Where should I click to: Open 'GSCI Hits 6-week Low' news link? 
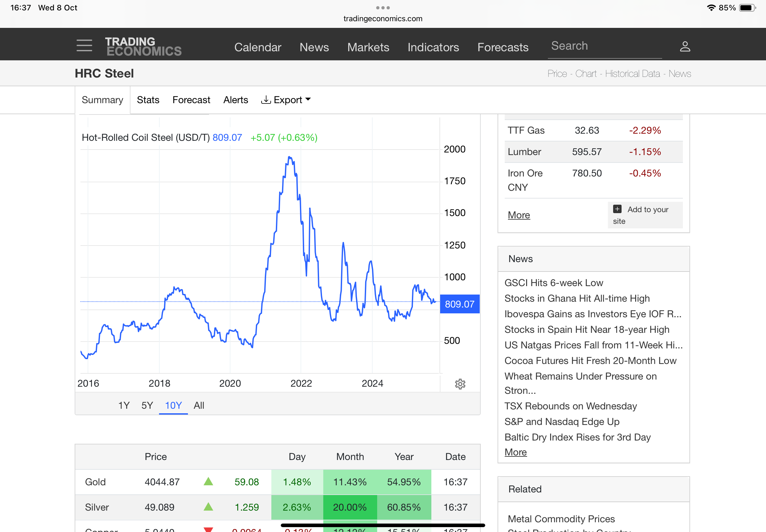click(x=553, y=283)
